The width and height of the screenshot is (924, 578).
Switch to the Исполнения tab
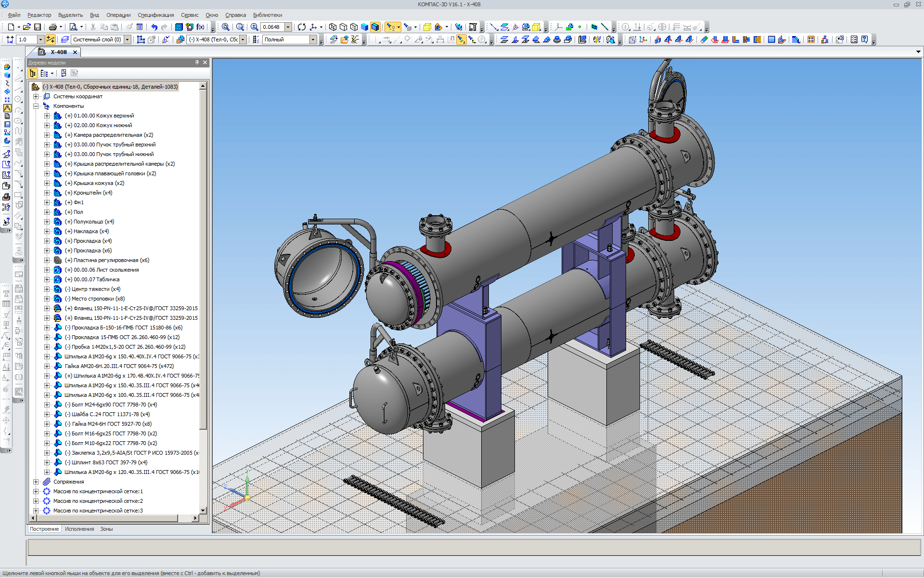pyautogui.click(x=79, y=529)
